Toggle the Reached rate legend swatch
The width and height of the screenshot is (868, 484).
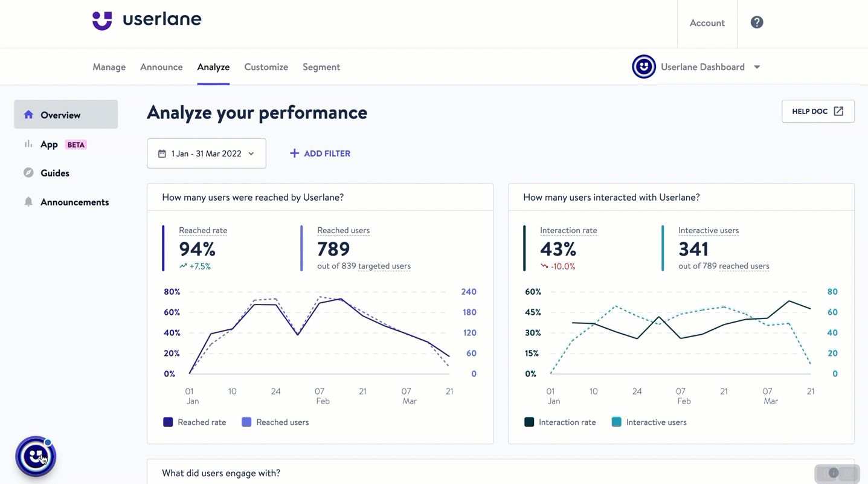168,422
